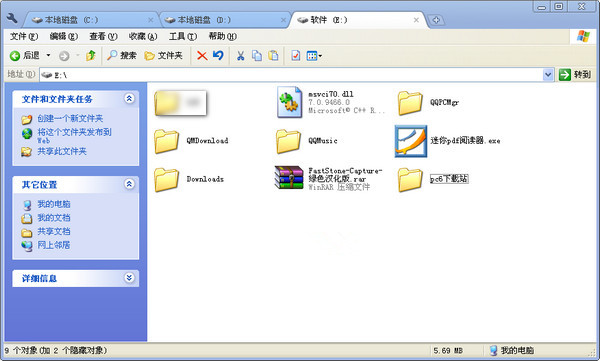Screen dimensions: 600x361
Task: Expand the 详细信息 panel
Action: pos(129,278)
